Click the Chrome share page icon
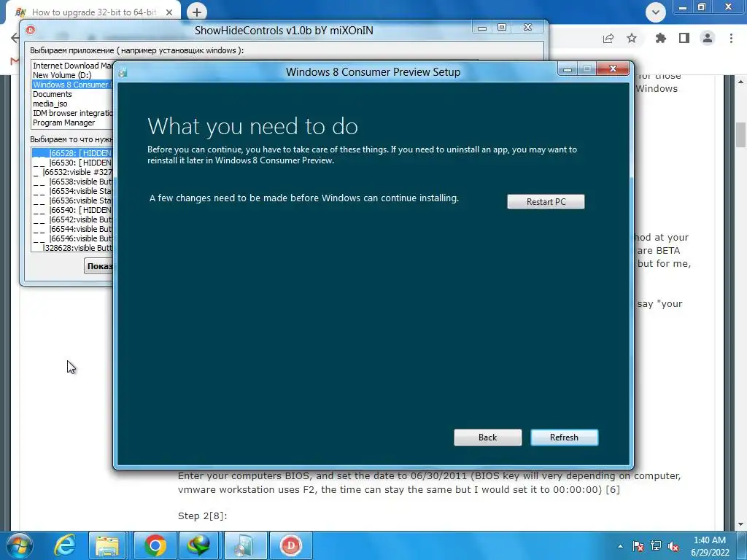Image resolution: width=747 pixels, height=560 pixels. (608, 39)
